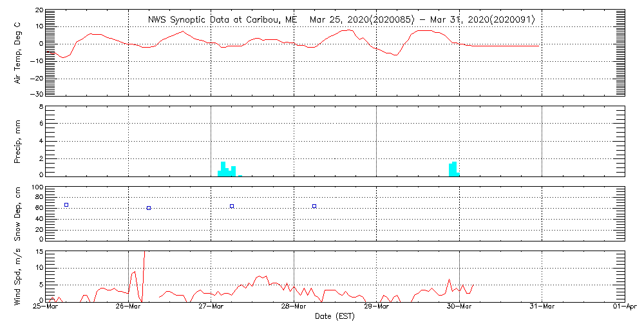Click the snow depth square marker after 26-Mar
The height and width of the screenshot is (322, 644).
(x=149, y=208)
